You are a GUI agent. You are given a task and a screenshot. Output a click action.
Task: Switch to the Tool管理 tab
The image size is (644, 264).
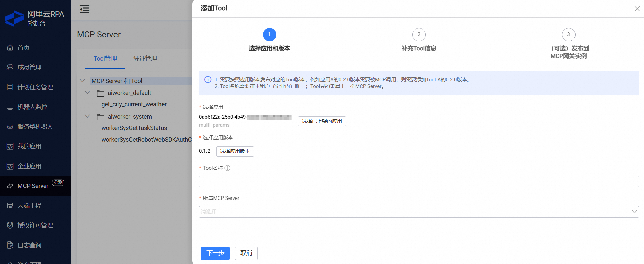tap(105, 59)
